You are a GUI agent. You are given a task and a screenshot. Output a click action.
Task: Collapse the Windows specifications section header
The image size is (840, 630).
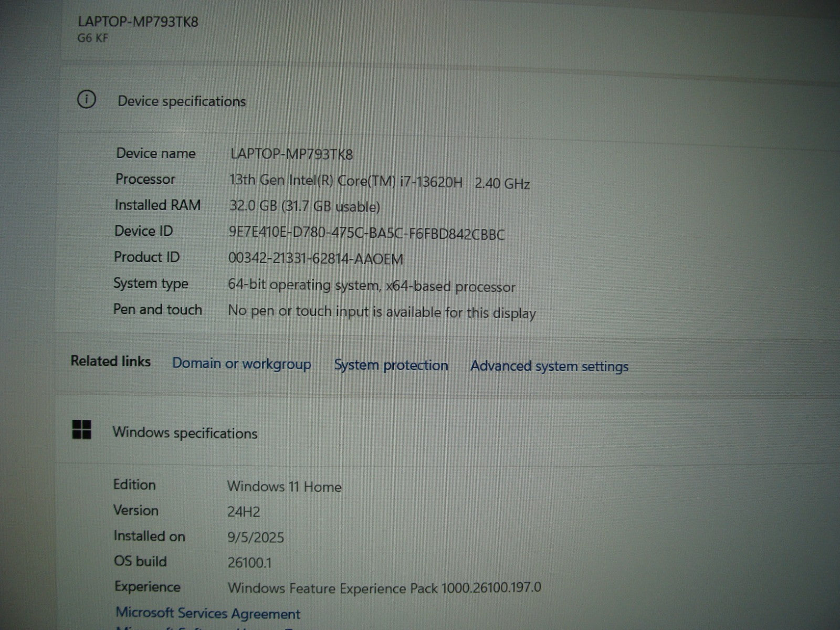coord(185,433)
